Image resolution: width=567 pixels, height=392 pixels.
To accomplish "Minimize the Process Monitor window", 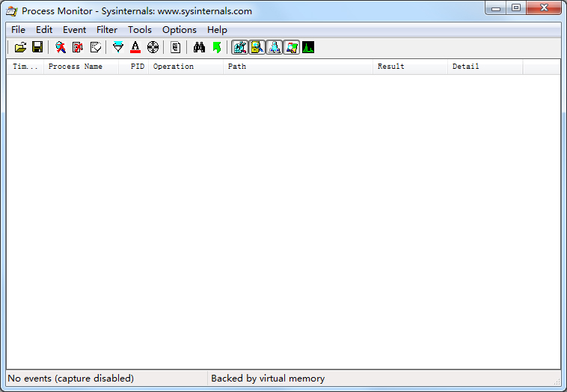I will (495, 8).
